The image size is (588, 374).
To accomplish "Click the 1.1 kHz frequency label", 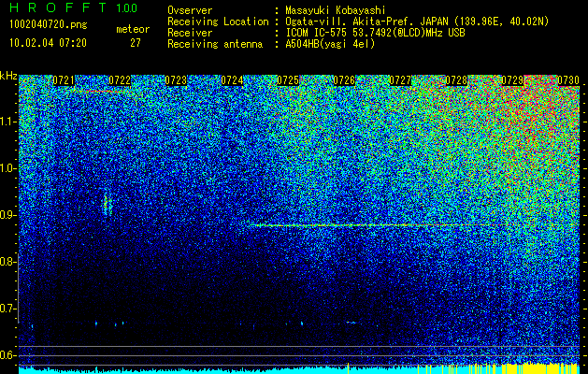I will [8, 122].
